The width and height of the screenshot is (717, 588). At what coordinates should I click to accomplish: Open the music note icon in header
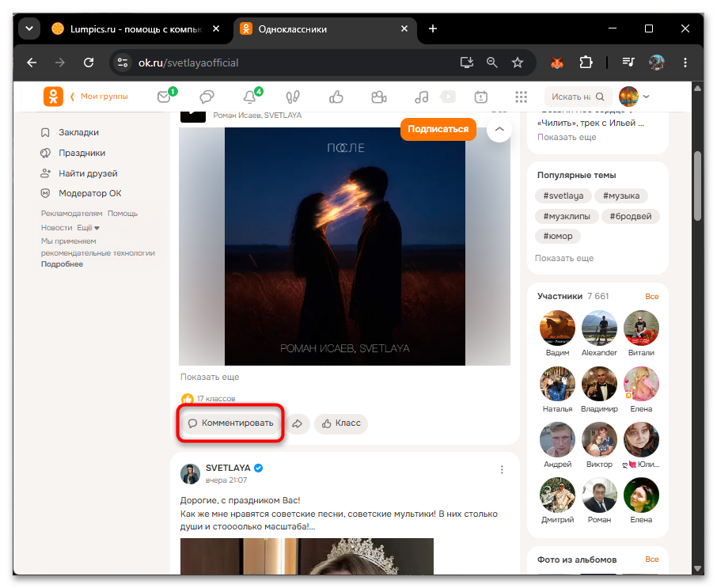click(x=421, y=97)
